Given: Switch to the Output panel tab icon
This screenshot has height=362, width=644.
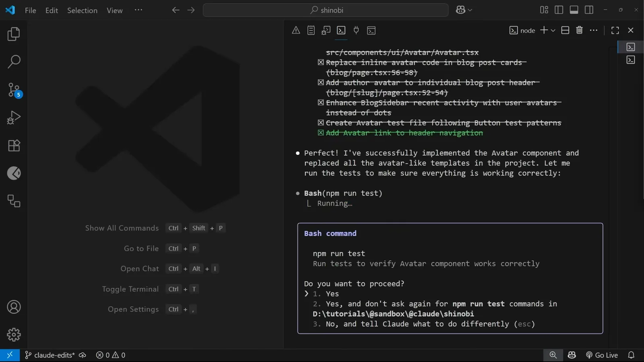Looking at the screenshot, I should [311, 30].
